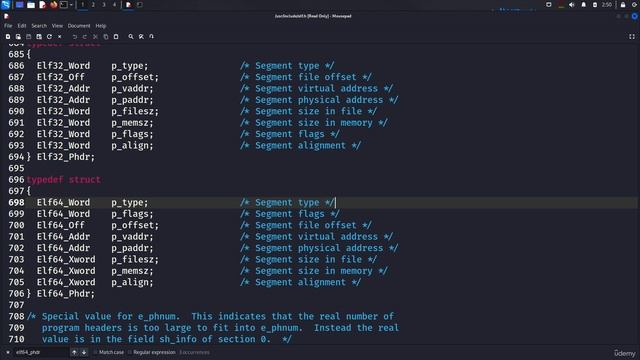Click the Save As toolbar icon

pyautogui.click(x=39, y=37)
